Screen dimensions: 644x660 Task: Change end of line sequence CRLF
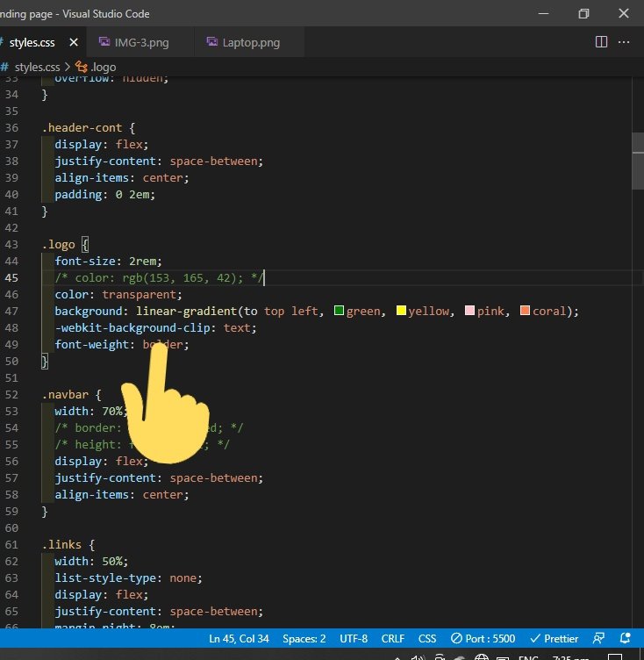click(393, 639)
